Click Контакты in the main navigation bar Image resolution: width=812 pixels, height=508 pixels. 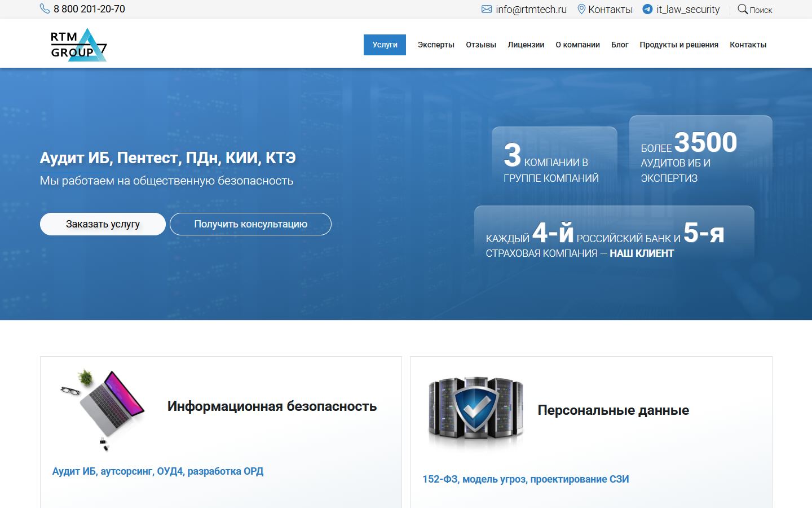pos(748,45)
